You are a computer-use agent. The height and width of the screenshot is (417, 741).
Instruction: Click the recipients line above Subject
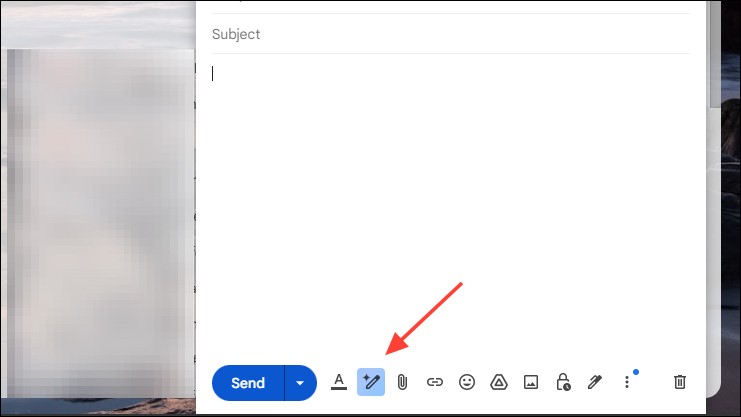point(450,6)
